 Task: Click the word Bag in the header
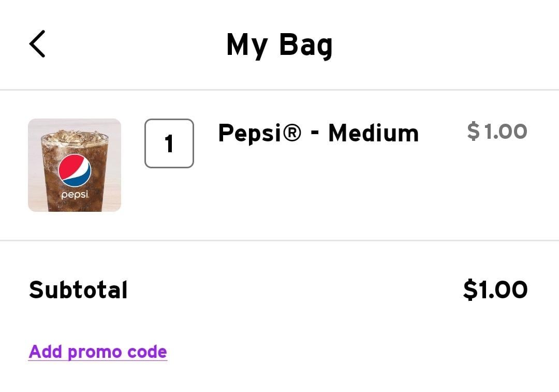tap(306, 45)
